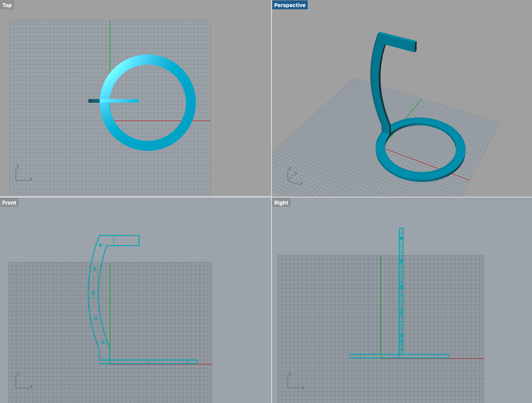532x403 pixels.
Task: Select the base plate in Front view
Action: click(x=148, y=362)
